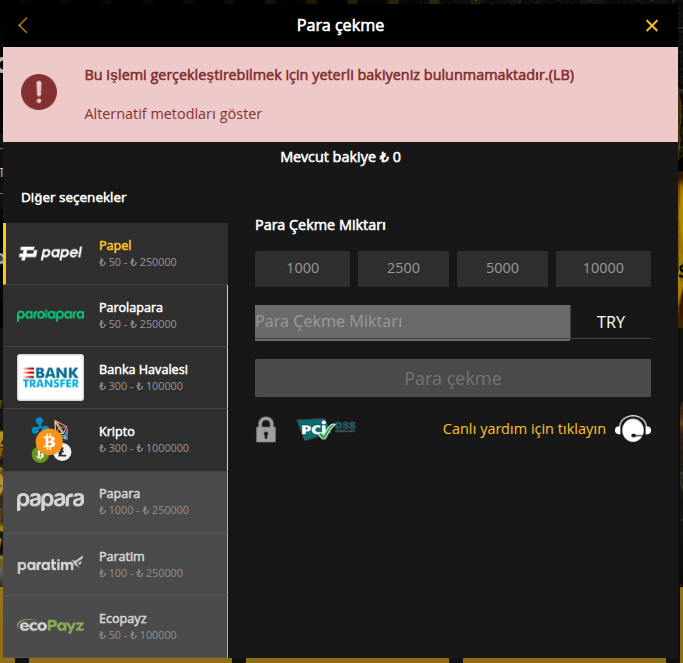Close the Para çekme dialog
The width and height of the screenshot is (683, 663).
(x=652, y=26)
